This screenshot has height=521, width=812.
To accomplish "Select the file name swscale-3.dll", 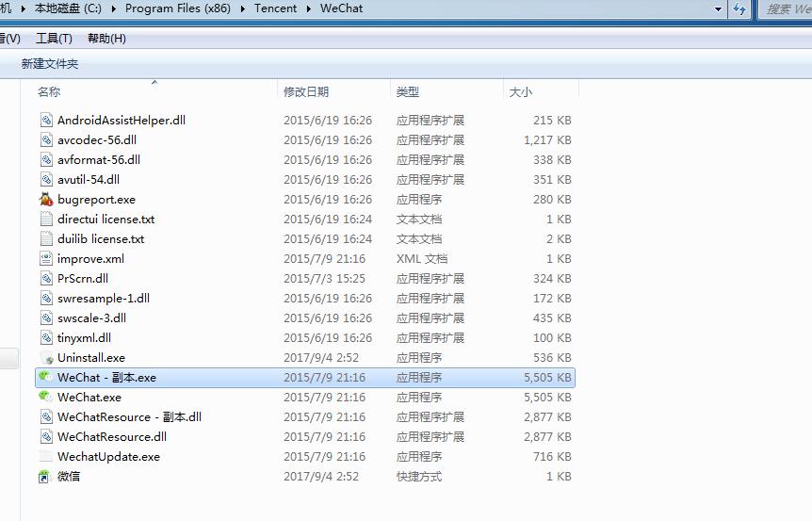I will coord(91,318).
